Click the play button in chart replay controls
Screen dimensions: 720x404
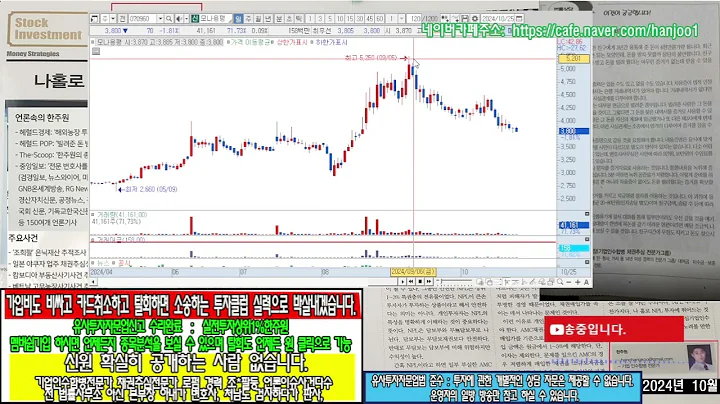point(402,281)
